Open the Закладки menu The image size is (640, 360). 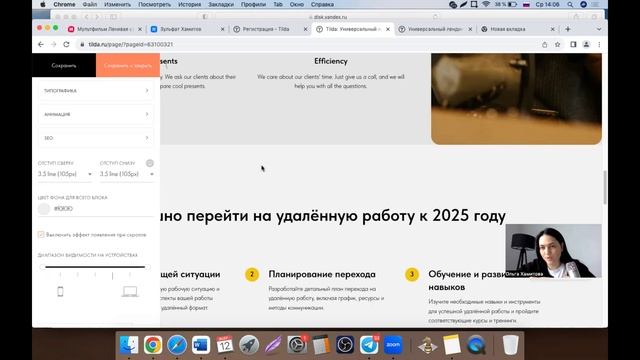(221, 4)
